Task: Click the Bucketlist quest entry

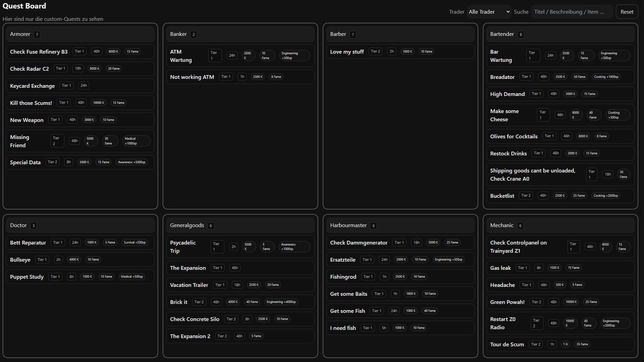Action: point(502,196)
